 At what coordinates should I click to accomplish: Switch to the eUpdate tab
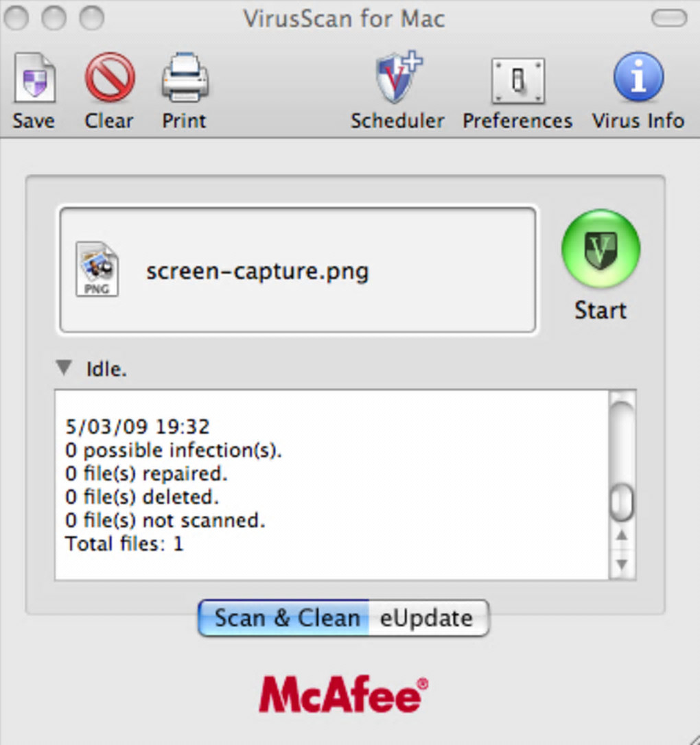[427, 617]
